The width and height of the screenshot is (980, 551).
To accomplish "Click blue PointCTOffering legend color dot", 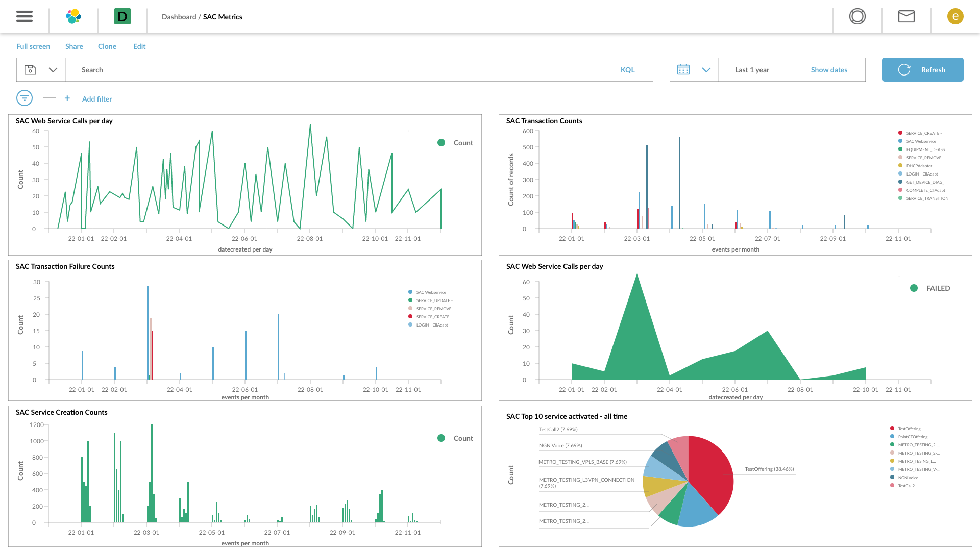I will tap(892, 436).
